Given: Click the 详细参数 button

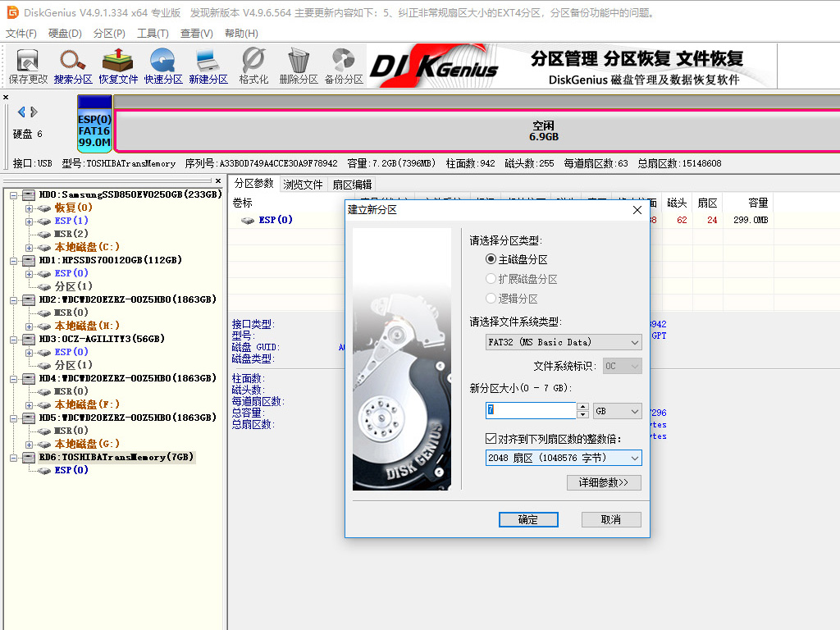Looking at the screenshot, I should tap(604, 482).
